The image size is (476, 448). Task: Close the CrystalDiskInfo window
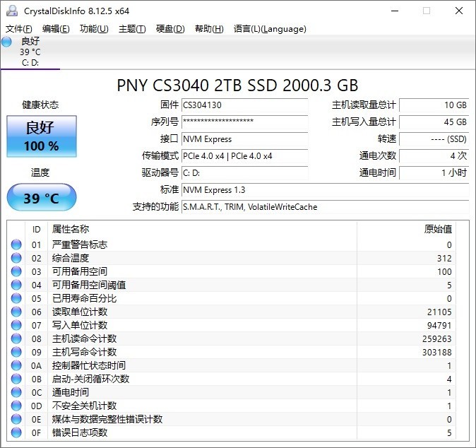(459, 11)
